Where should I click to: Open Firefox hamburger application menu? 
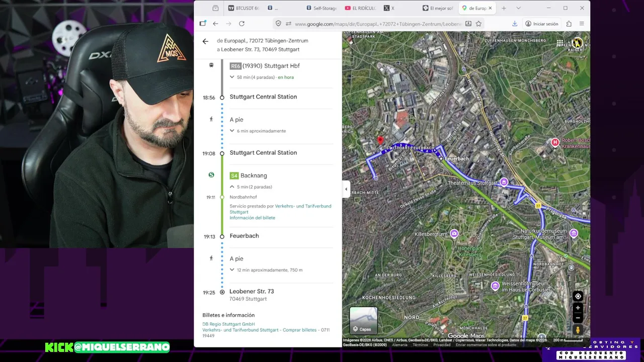click(x=582, y=24)
